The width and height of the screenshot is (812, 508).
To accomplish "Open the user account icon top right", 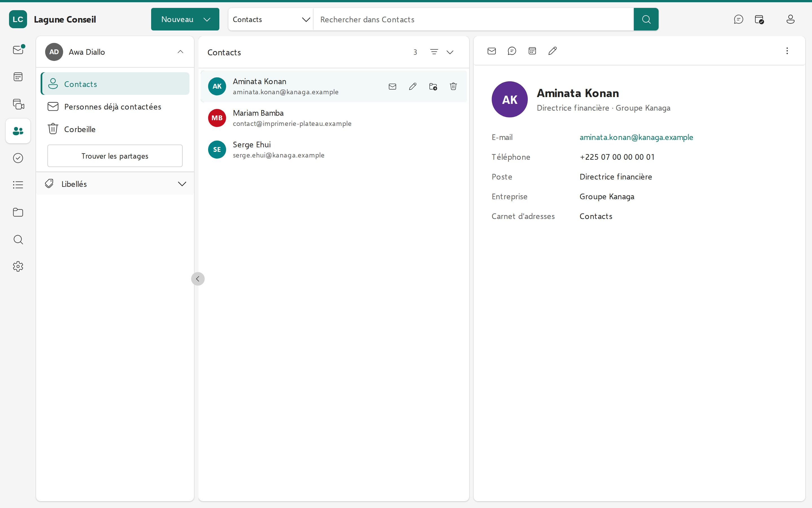I will pyautogui.click(x=790, y=19).
